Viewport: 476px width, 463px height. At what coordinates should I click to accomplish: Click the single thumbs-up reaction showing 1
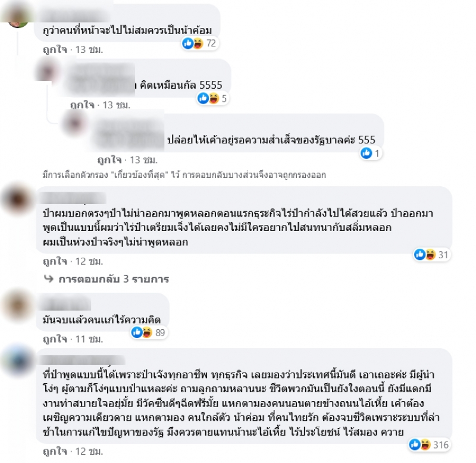(371, 154)
